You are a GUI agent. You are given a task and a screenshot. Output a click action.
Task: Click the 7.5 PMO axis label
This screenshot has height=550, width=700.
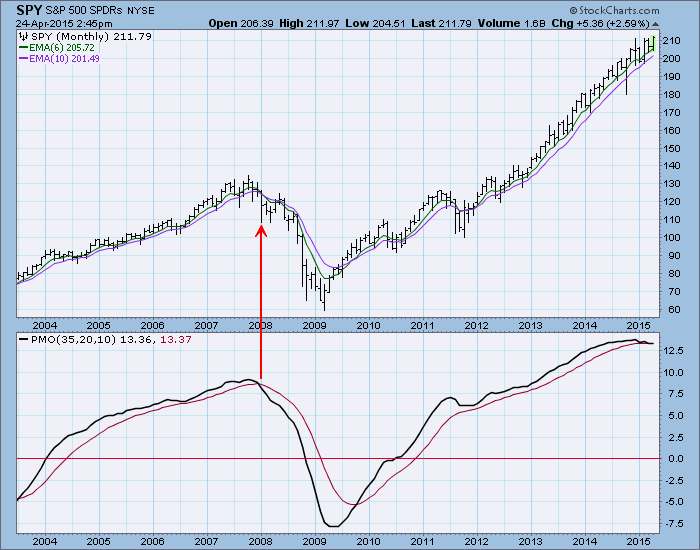(x=676, y=394)
